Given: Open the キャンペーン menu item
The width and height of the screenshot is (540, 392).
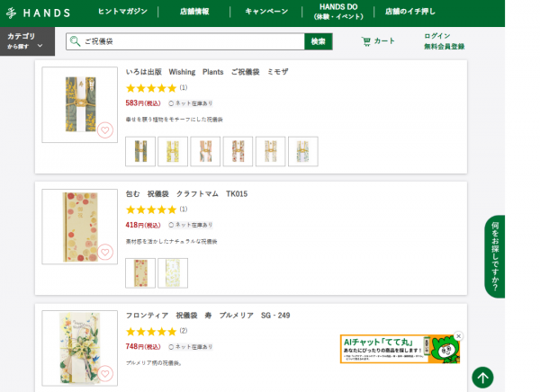Looking at the screenshot, I should point(266,12).
